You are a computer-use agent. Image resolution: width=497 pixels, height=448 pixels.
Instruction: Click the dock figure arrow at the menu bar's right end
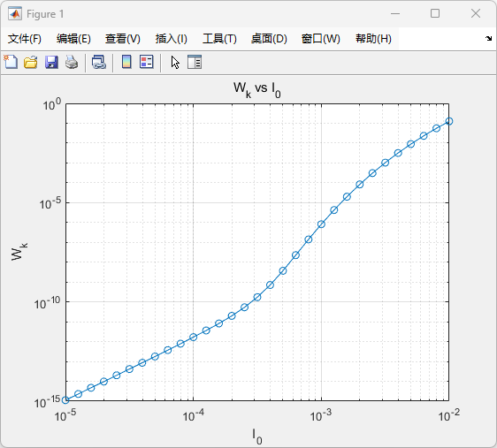[488, 38]
